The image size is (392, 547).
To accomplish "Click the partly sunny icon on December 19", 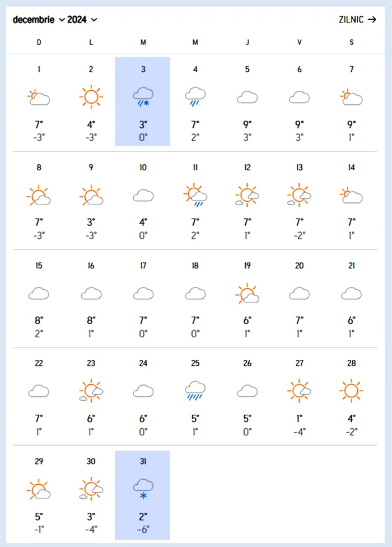I will pyautogui.click(x=247, y=293).
